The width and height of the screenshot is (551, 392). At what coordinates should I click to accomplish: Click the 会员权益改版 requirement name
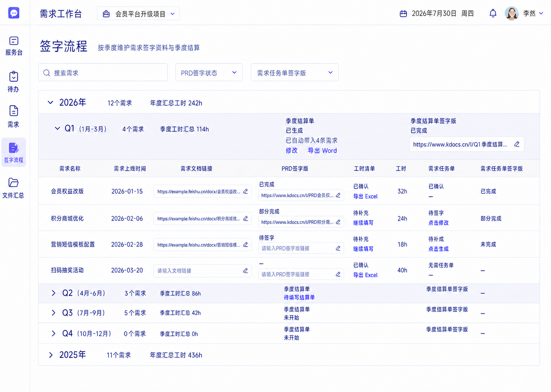(x=67, y=191)
